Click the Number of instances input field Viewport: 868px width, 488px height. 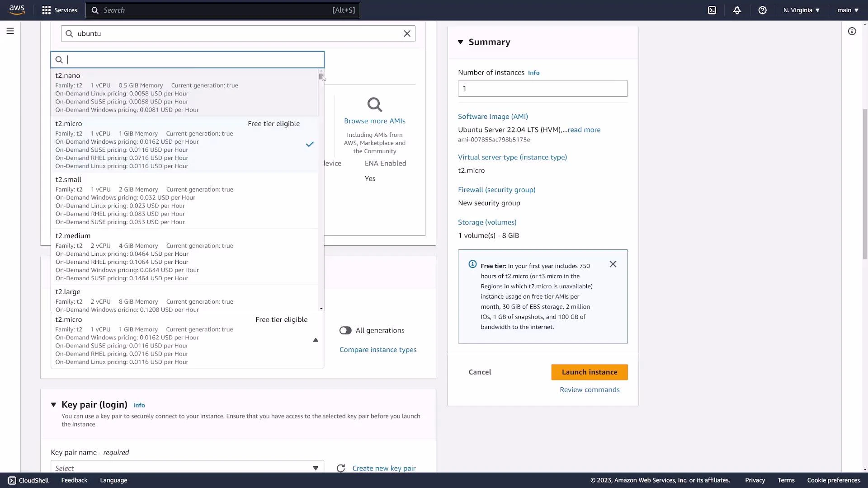pos(542,88)
